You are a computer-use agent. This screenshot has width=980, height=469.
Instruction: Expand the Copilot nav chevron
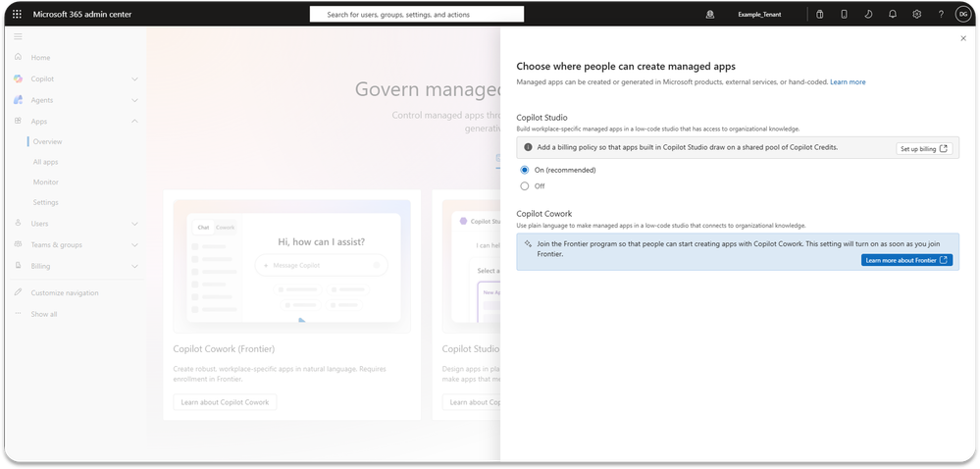point(135,79)
